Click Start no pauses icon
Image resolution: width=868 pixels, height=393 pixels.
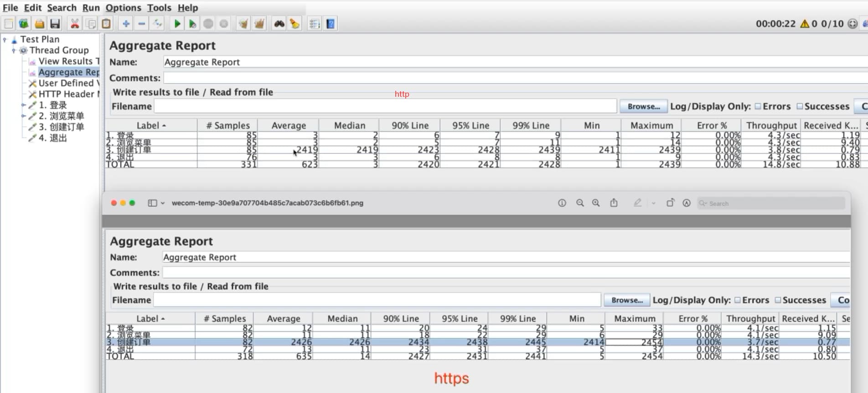(x=193, y=24)
